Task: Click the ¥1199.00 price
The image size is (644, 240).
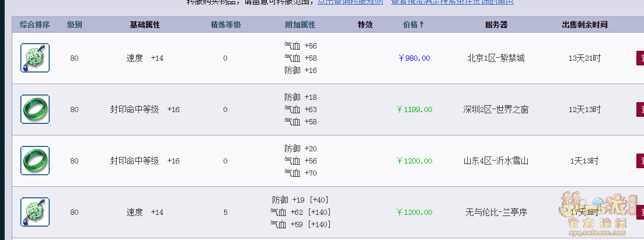Action: (414, 110)
